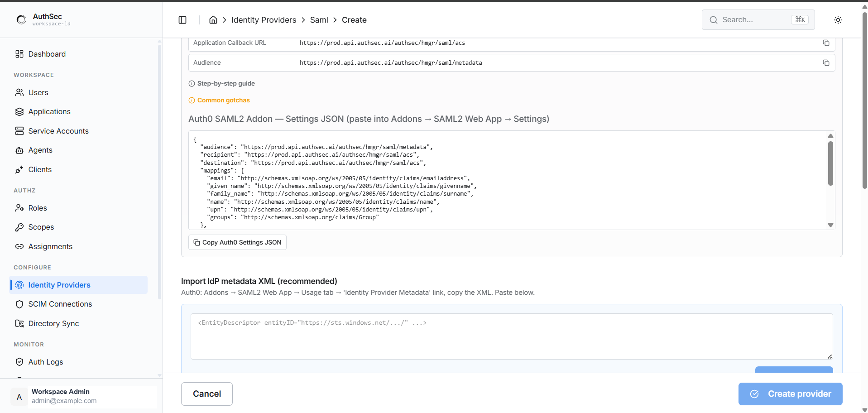Click the Workspace Admin avatar
The image size is (868, 413).
pos(19,397)
